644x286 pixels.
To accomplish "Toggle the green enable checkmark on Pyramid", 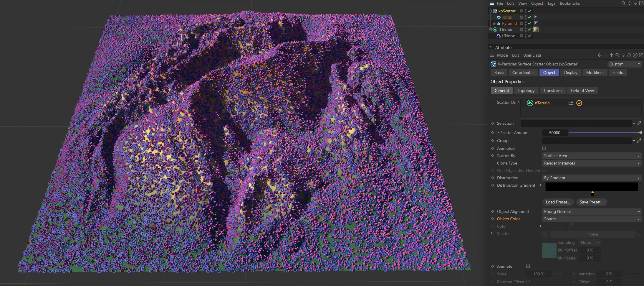I will point(529,24).
